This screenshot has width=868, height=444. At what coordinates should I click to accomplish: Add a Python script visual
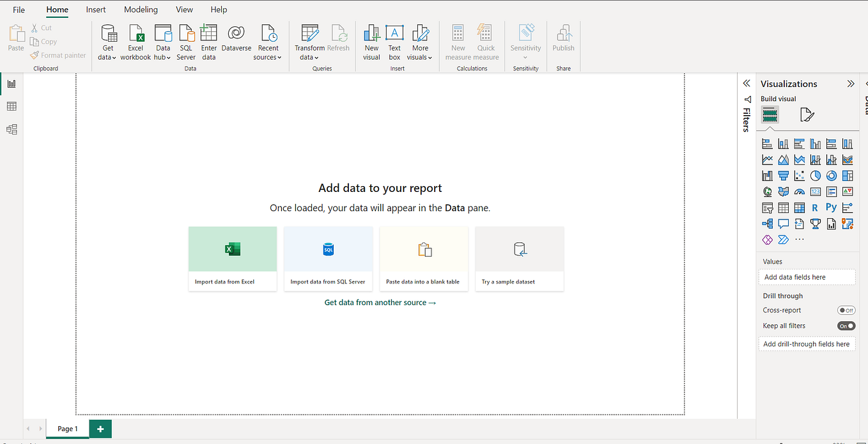pyautogui.click(x=832, y=207)
